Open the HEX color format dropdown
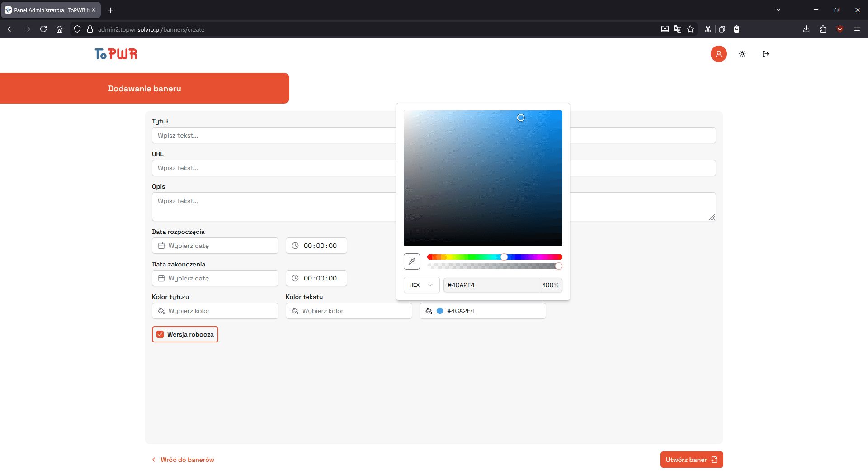This screenshot has height=475, width=868. (421, 285)
